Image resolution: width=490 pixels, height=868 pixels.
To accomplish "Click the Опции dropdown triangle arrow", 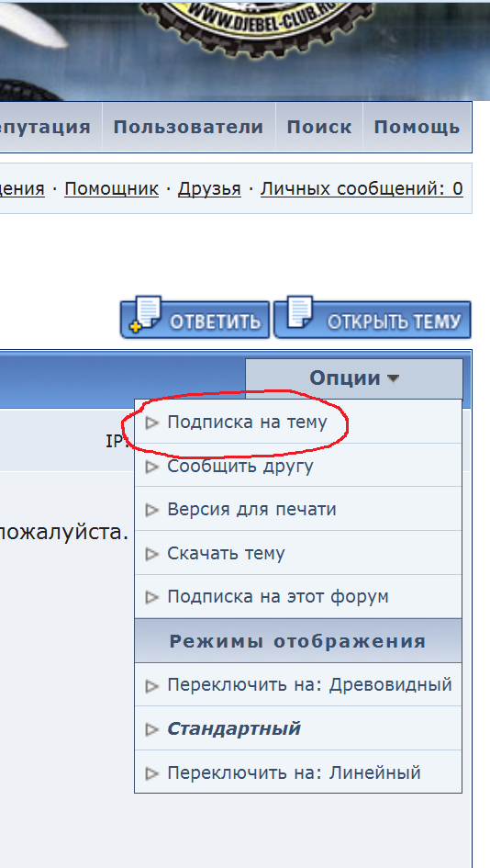I will (393, 379).
